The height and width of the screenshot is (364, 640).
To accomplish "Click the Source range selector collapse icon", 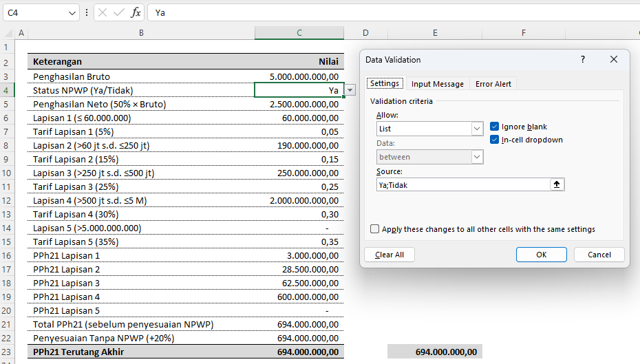I will point(557,184).
